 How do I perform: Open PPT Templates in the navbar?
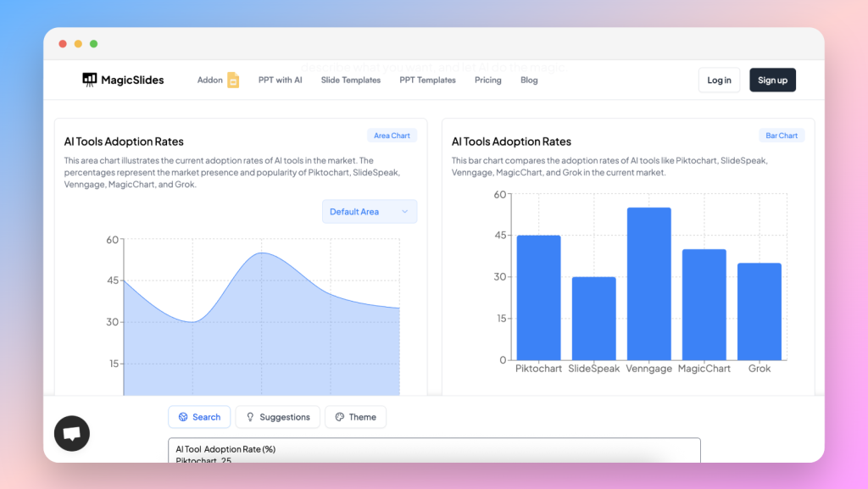point(427,81)
